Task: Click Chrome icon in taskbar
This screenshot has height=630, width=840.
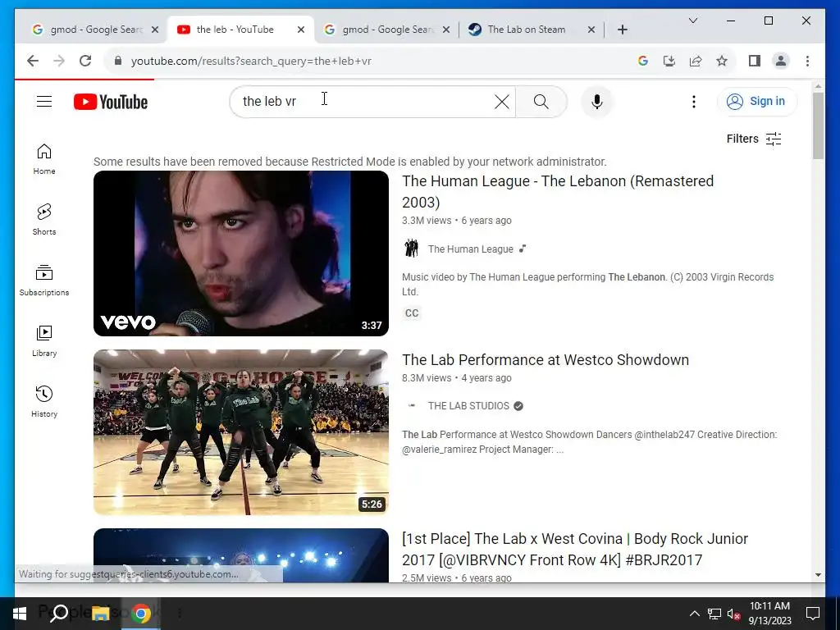Action: (141, 614)
